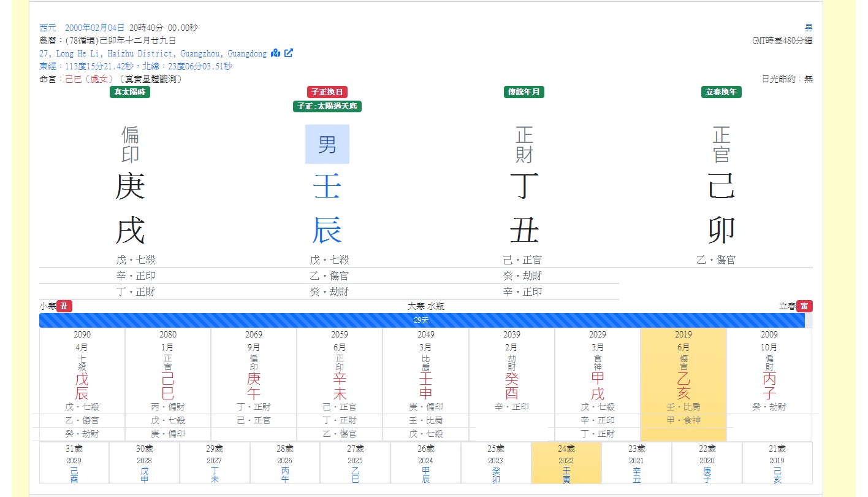
Task: Click the blue striped 29天 progress bar
Action: [421, 320]
